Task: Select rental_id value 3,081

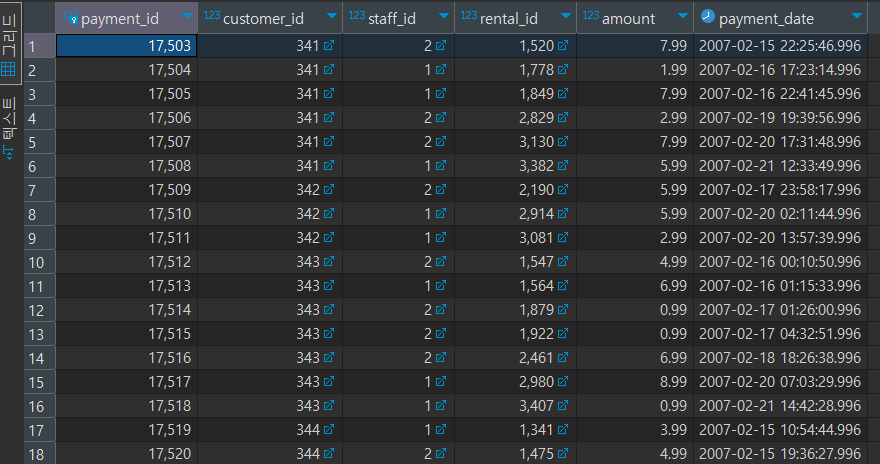Action: [x=515, y=238]
